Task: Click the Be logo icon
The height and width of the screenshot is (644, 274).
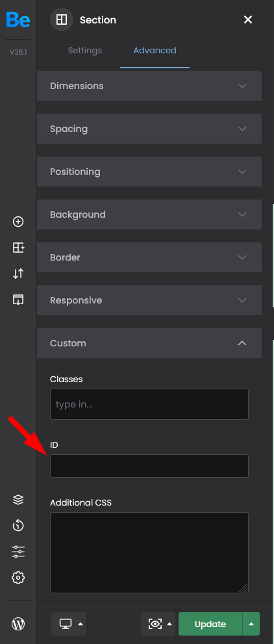Action: (x=18, y=19)
